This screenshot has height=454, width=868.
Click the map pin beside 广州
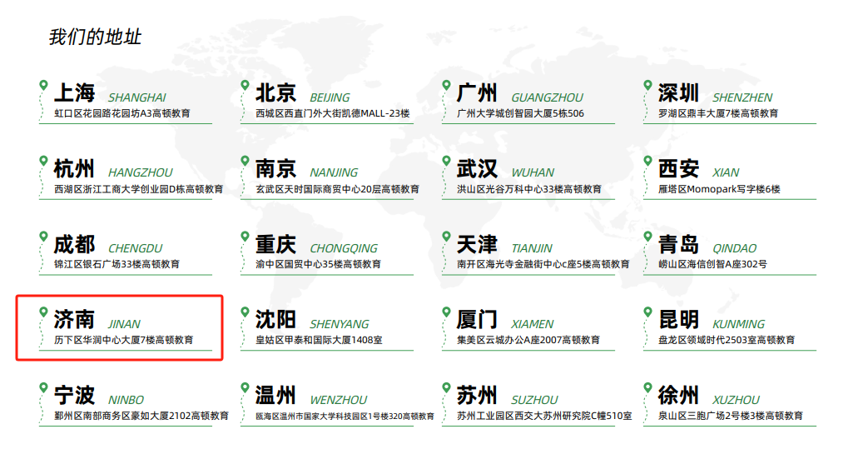[446, 85]
